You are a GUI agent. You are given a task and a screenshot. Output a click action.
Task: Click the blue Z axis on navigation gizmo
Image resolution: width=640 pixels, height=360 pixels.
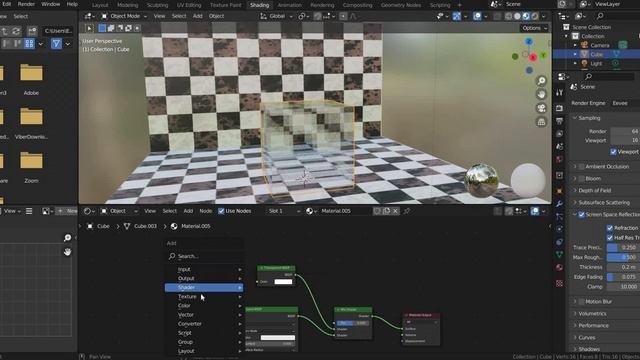529,42
